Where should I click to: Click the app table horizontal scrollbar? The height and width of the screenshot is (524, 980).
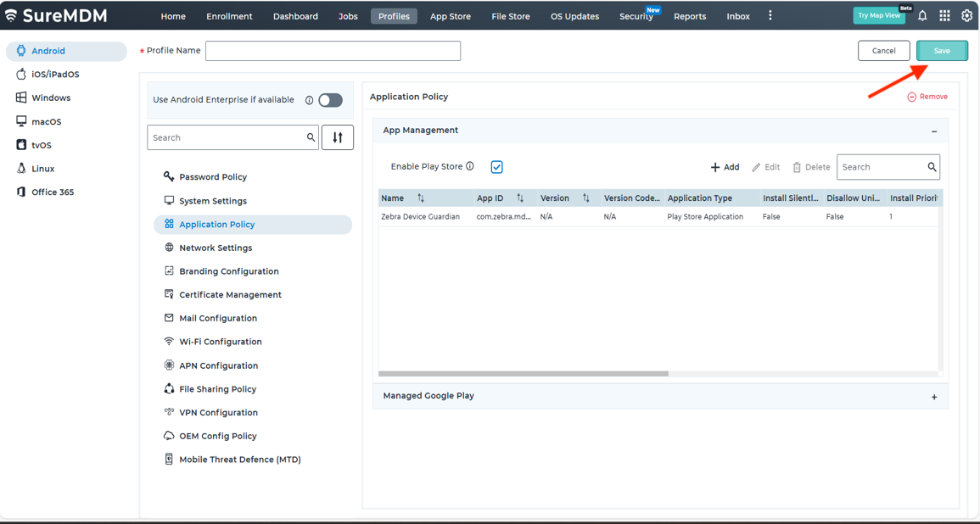(524, 374)
